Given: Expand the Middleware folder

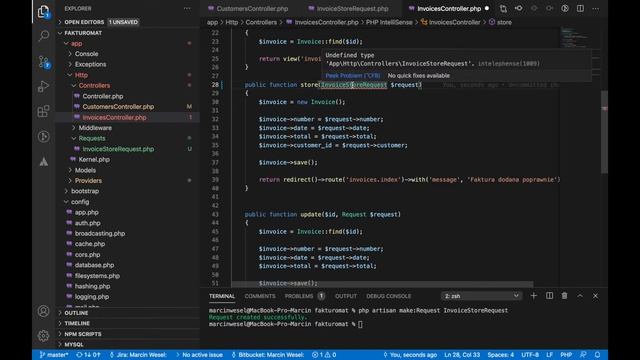Looking at the screenshot, I should 128,128.
